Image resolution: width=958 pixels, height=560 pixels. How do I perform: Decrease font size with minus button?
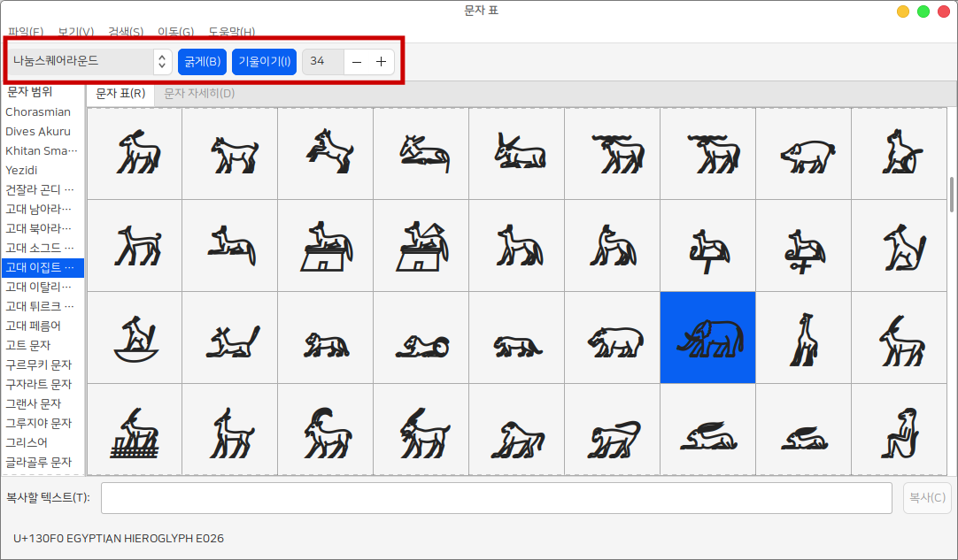pyautogui.click(x=357, y=62)
